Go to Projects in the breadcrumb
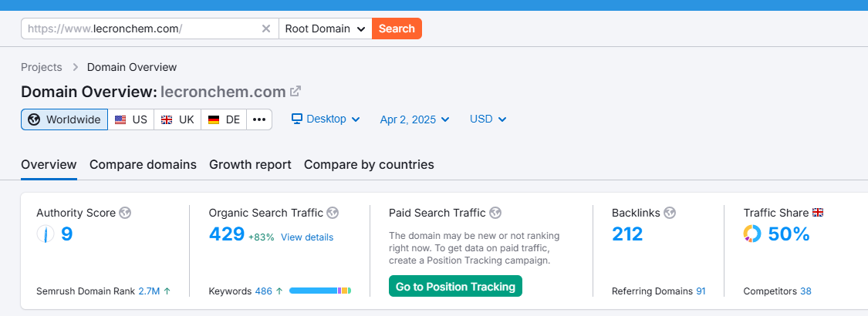868x316 pixels. 42,68
